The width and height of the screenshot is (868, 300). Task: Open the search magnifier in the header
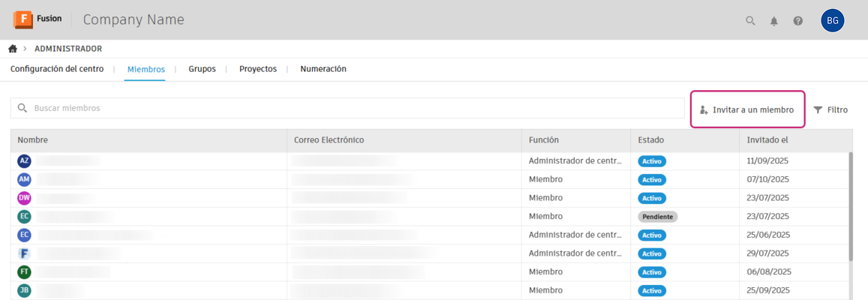click(x=750, y=21)
